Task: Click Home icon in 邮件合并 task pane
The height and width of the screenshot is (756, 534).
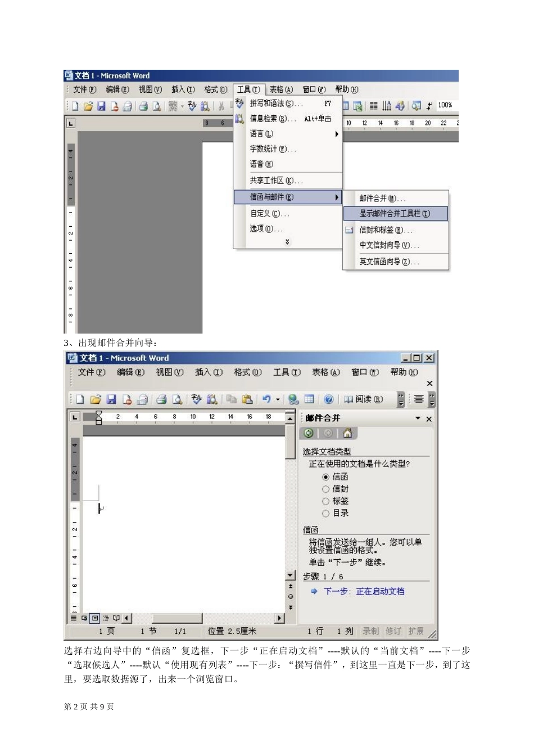Action: click(x=347, y=433)
